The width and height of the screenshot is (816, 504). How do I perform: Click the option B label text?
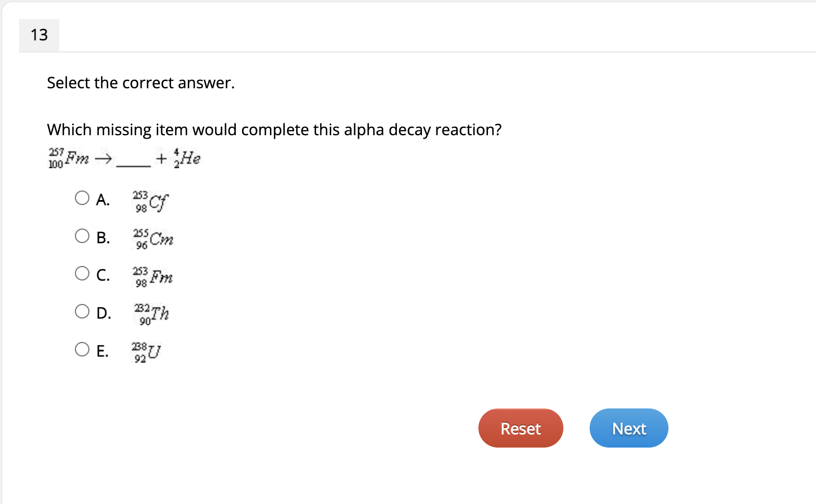[x=104, y=237]
